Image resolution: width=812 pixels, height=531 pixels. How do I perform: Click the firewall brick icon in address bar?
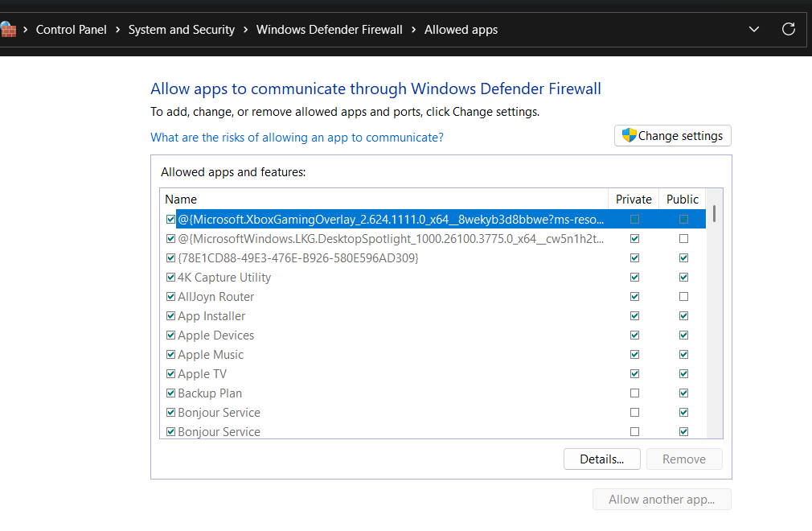pos(8,30)
